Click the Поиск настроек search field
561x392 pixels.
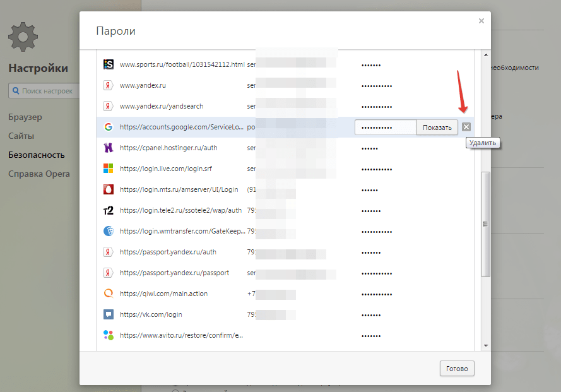click(x=45, y=91)
